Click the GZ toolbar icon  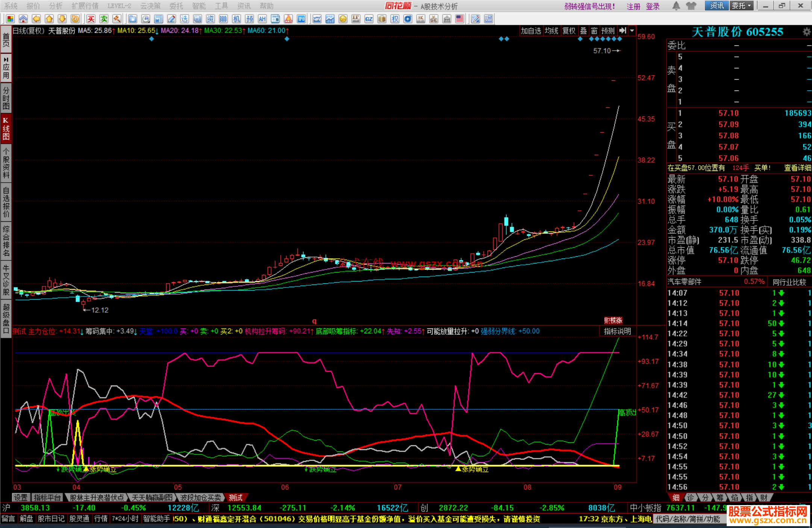coord(369,19)
